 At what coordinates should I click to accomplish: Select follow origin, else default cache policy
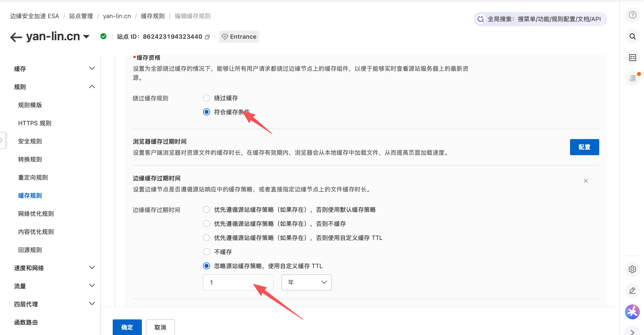[207, 210]
